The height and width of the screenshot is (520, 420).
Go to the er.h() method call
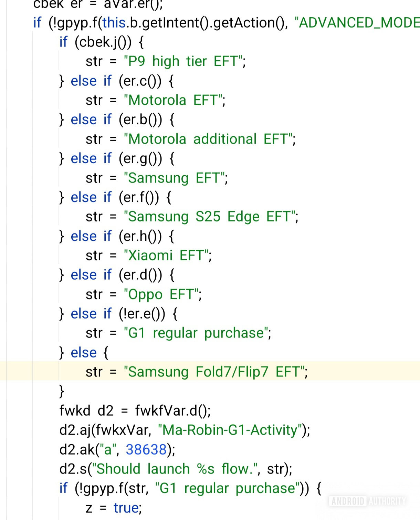pos(140,236)
